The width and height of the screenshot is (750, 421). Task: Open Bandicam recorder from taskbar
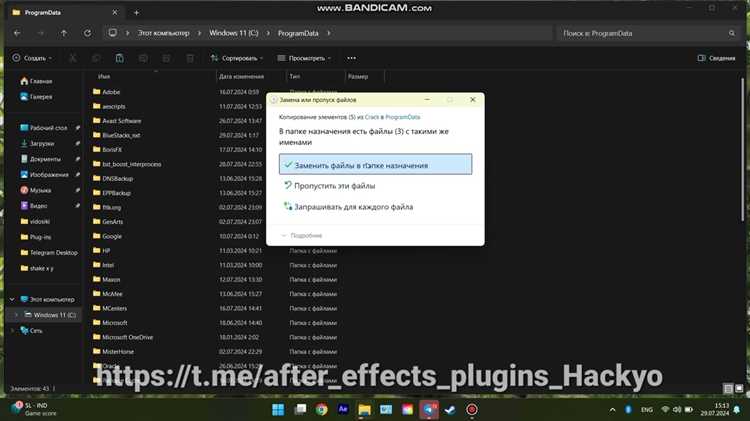[472, 410]
